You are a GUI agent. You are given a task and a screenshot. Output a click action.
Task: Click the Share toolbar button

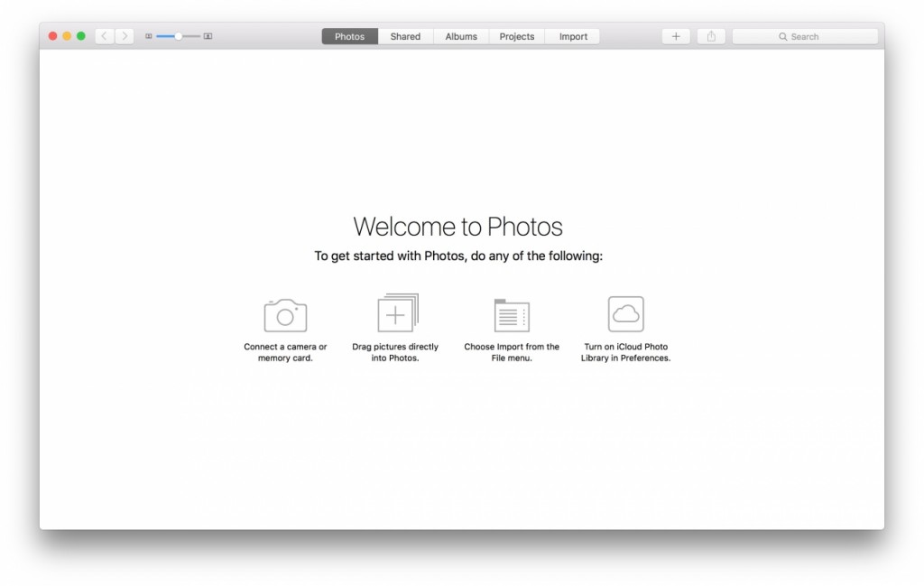[x=711, y=36]
